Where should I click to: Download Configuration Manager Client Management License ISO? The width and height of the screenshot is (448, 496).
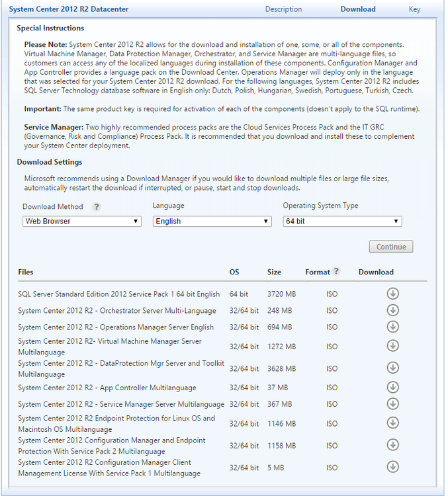click(x=392, y=467)
